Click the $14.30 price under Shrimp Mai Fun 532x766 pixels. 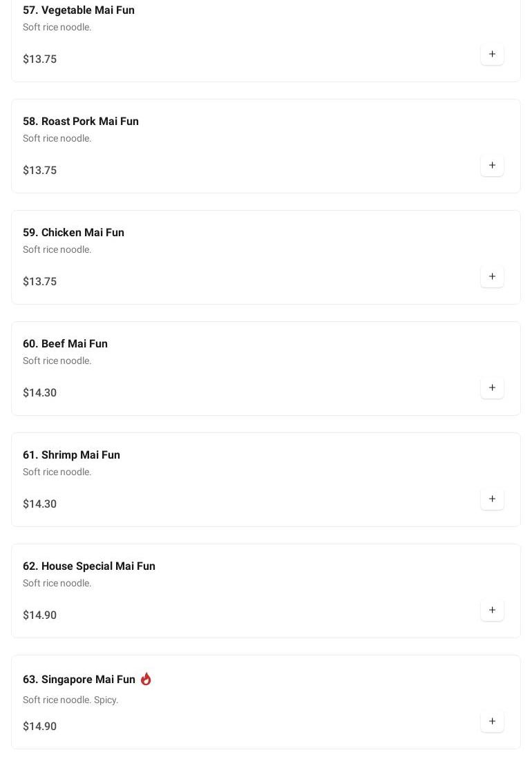click(40, 504)
